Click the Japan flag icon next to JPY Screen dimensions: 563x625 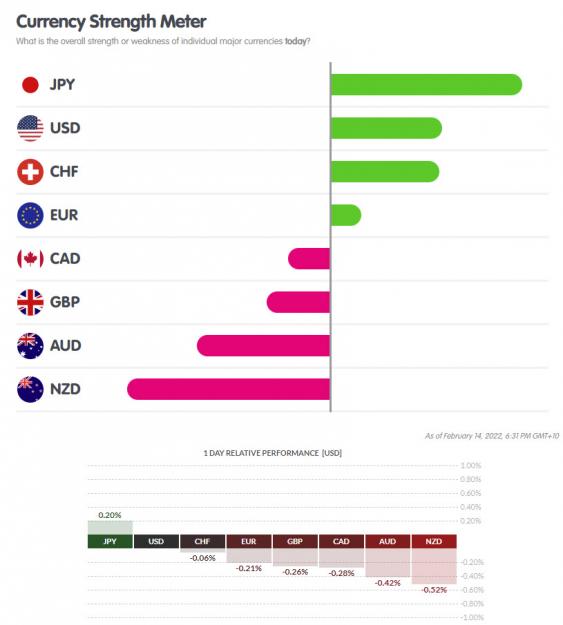30,85
